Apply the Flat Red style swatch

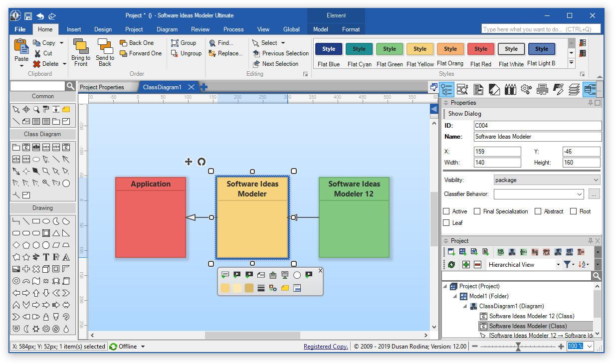tap(481, 49)
